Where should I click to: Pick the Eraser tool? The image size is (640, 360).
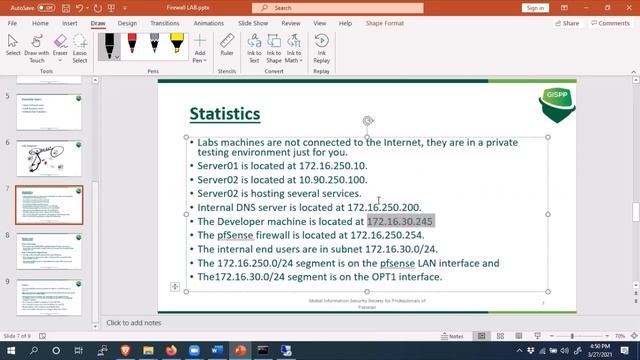coord(60,45)
